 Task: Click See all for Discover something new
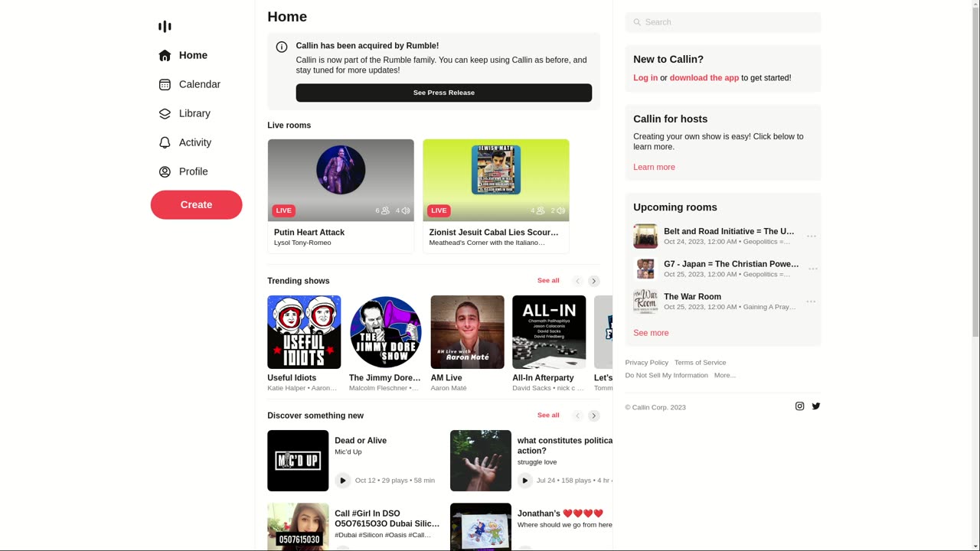point(548,416)
